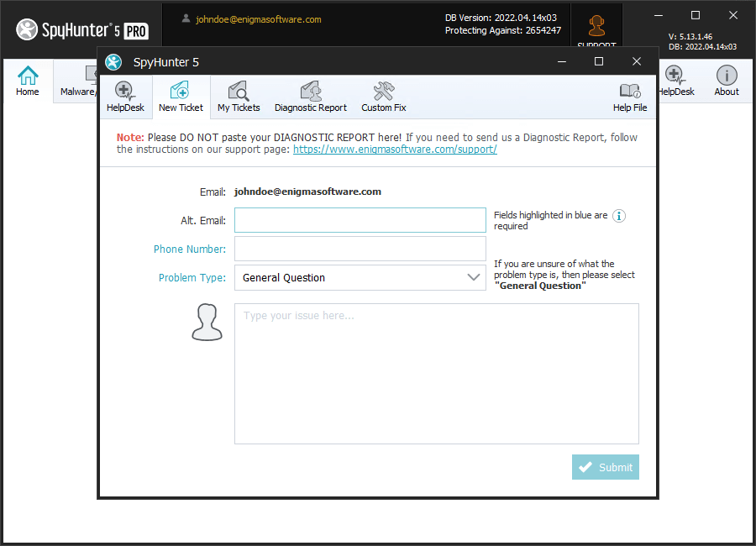Open the About page in main window
The image size is (756, 546).
click(726, 81)
